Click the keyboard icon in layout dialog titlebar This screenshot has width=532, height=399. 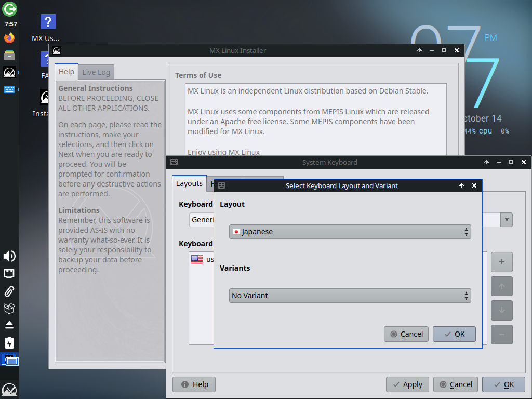221,185
